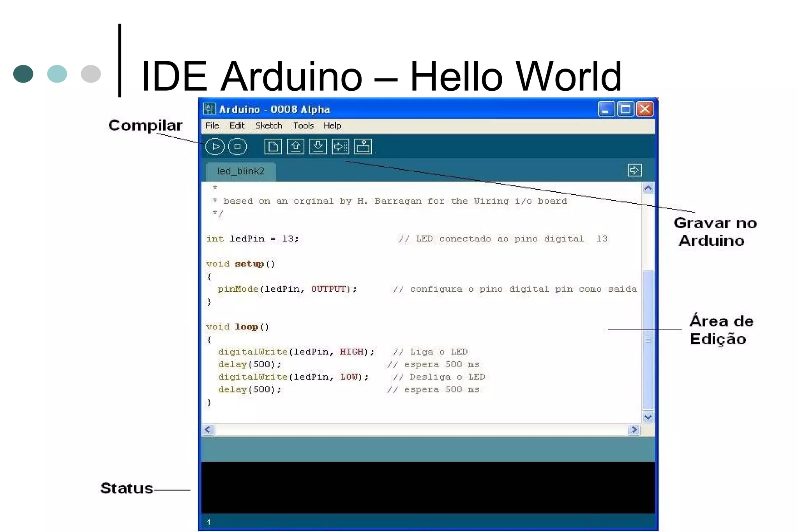Screen dimensions: 798x532
Task: Click the horizontal scrollbar right arrow
Action: [634, 430]
